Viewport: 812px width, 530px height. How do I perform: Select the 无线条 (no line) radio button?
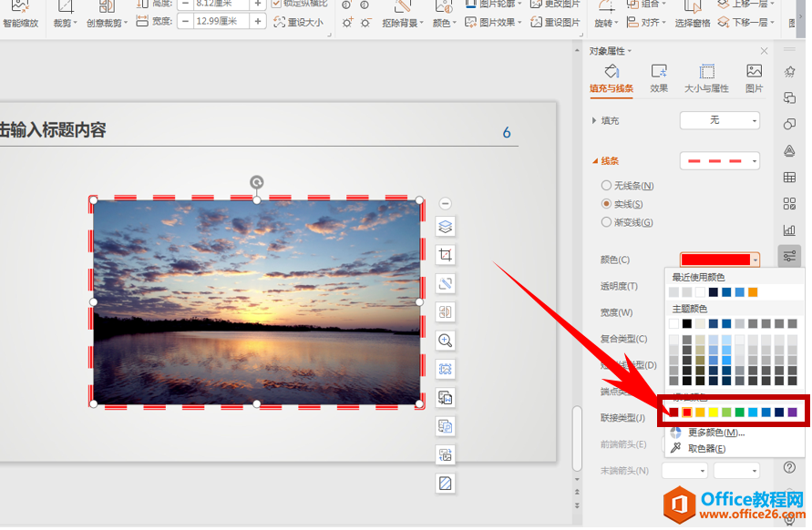pyautogui.click(x=607, y=186)
